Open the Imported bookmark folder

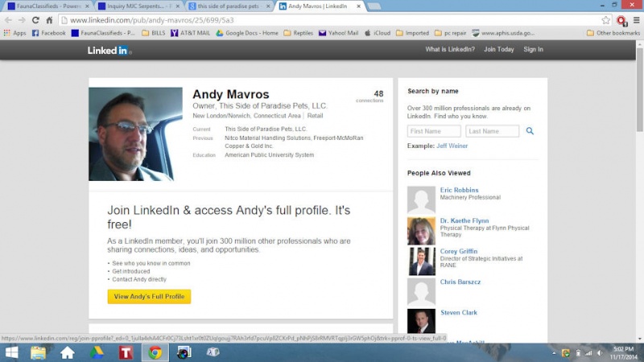pos(412,33)
